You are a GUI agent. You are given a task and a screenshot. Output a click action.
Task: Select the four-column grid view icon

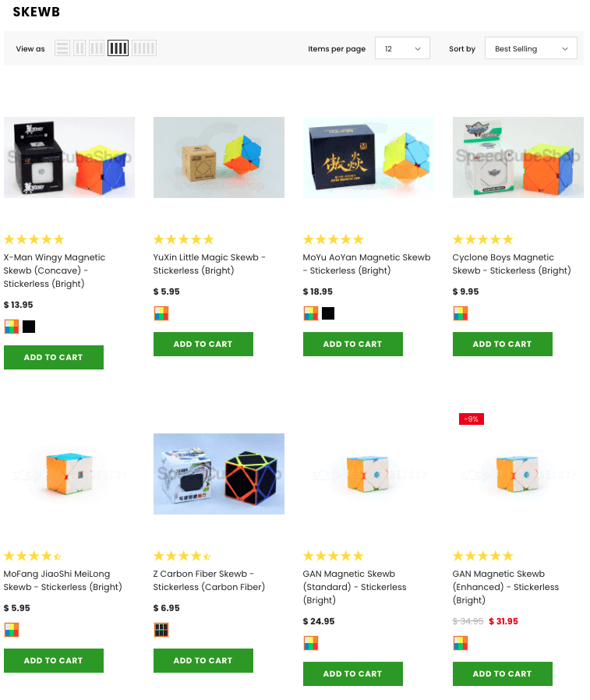[118, 48]
